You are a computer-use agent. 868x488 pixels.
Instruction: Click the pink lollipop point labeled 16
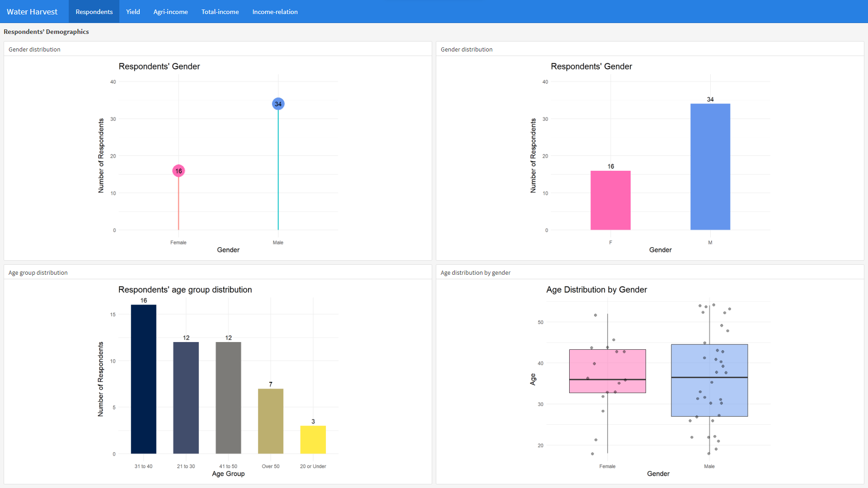point(179,171)
